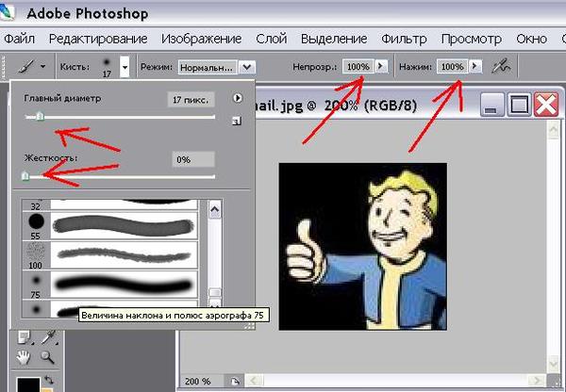
Task: Click document vertical scrollbar up arrow
Action: coord(554,130)
